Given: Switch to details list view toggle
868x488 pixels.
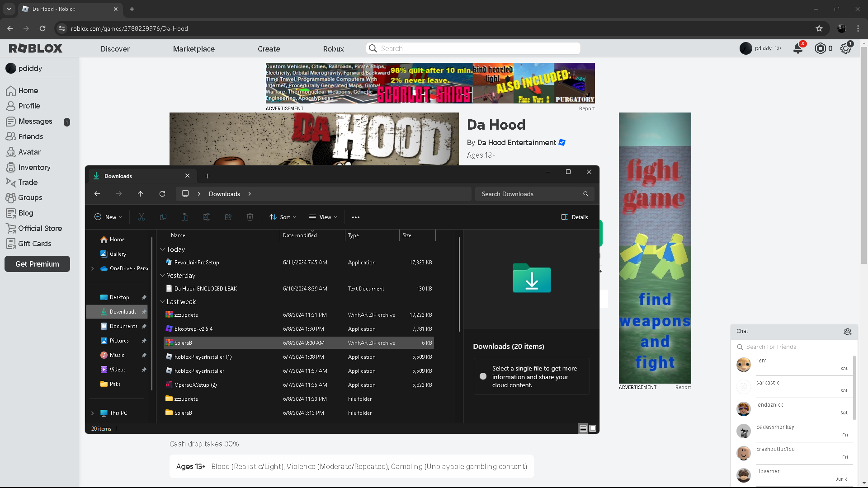Looking at the screenshot, I should pos(583,428).
